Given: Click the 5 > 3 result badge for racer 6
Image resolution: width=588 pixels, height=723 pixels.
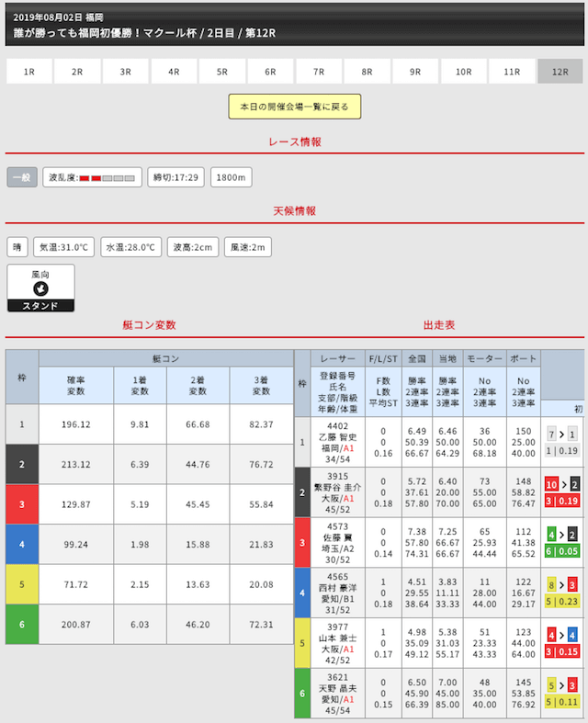Looking at the screenshot, I should click(561, 685).
